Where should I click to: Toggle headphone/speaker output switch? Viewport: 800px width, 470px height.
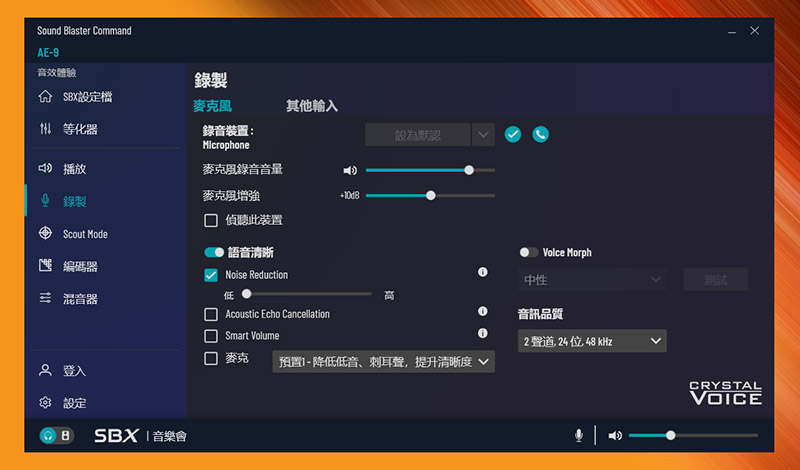(57, 436)
